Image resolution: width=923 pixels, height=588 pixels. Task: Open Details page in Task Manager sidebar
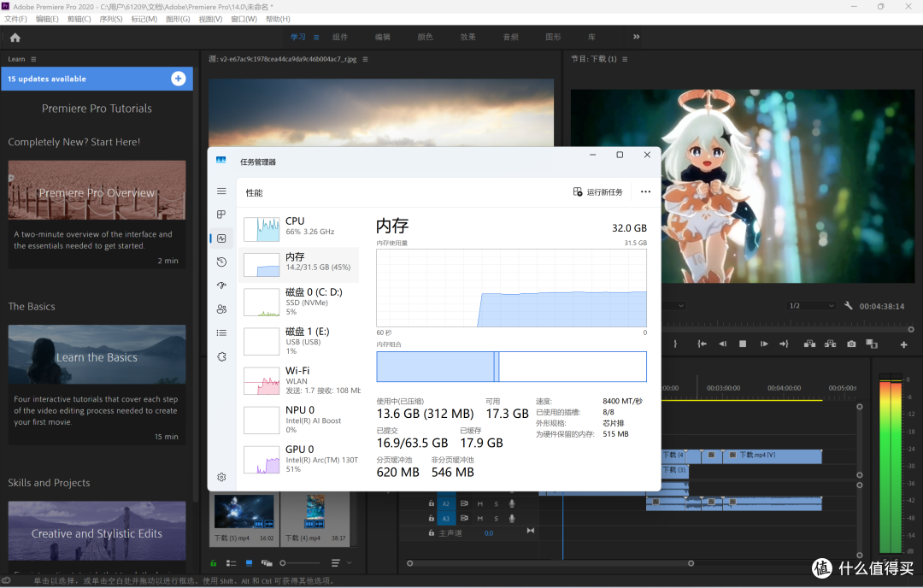pyautogui.click(x=221, y=332)
